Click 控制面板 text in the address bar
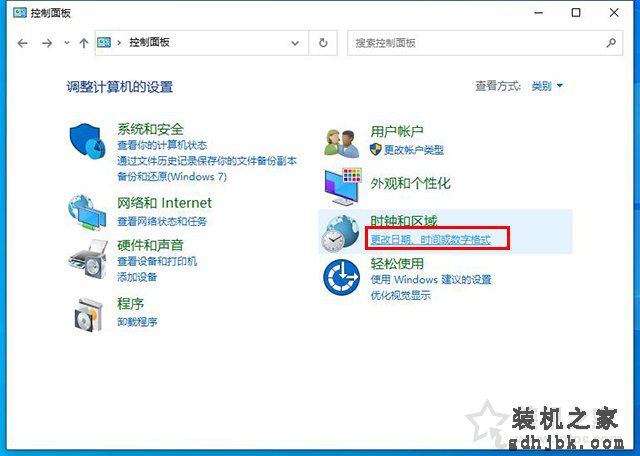 click(149, 42)
